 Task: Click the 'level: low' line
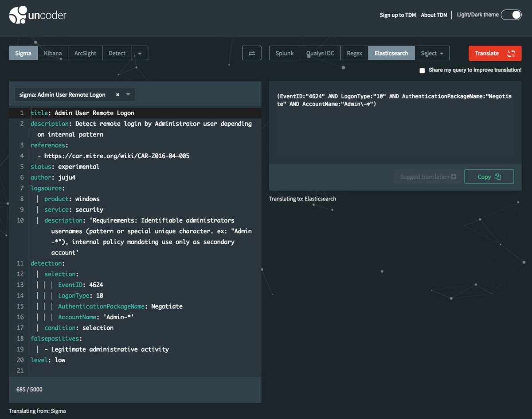(48, 360)
